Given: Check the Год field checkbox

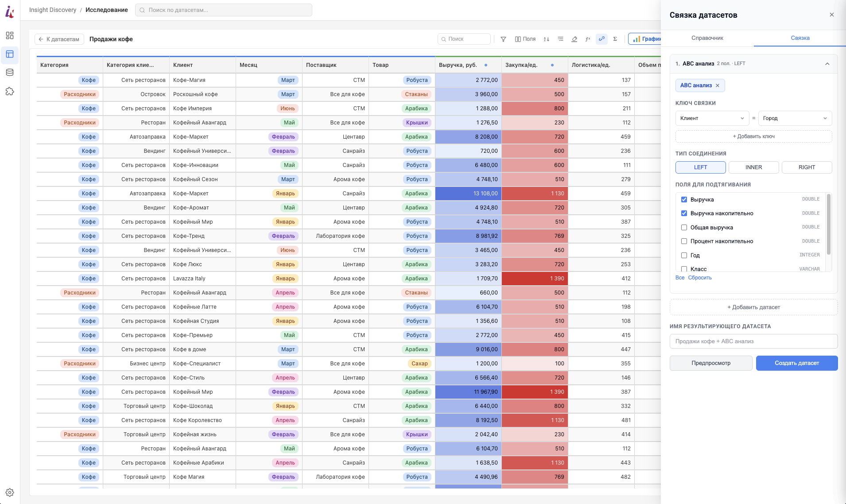Looking at the screenshot, I should pos(684,255).
